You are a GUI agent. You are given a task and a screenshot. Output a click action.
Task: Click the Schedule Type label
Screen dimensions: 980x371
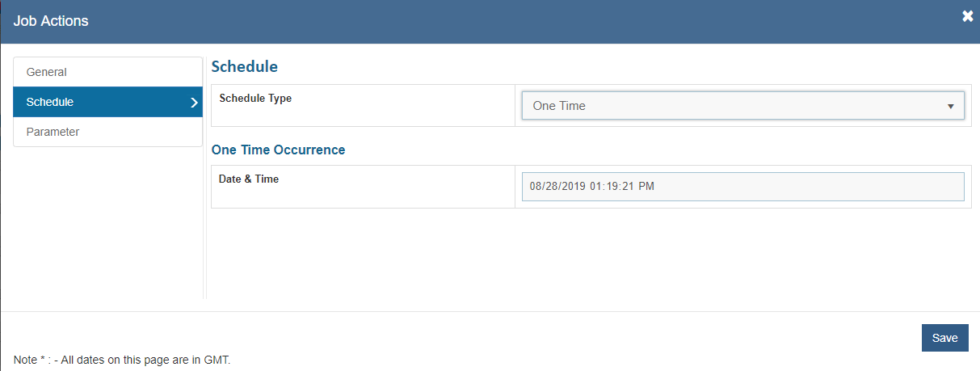tap(255, 99)
